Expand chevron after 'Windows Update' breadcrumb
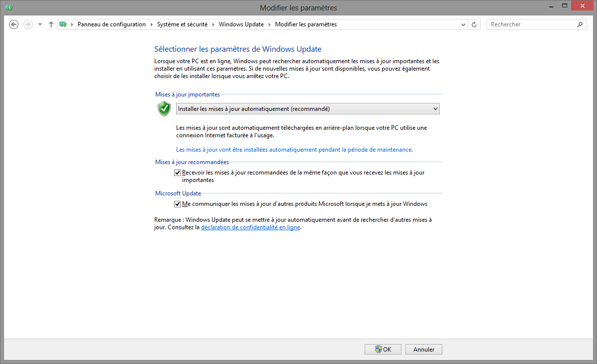The height and width of the screenshot is (364, 597). coord(269,24)
